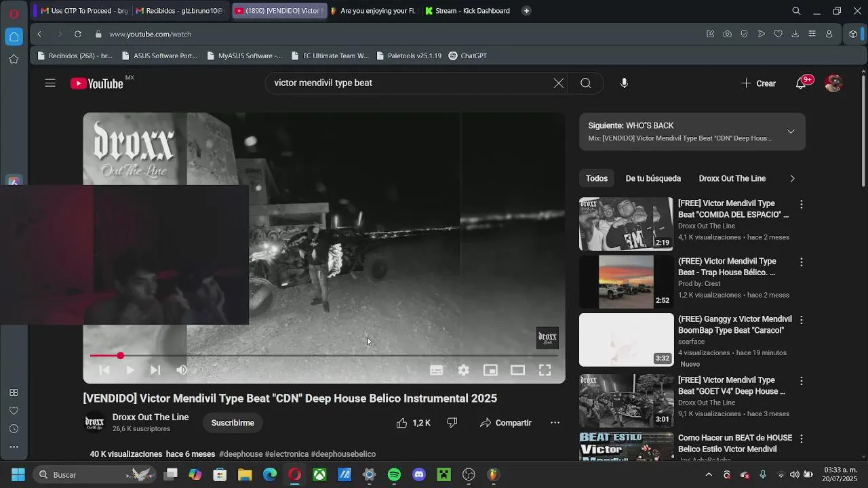Open the player settings gear
Screen dimensions: 868x488
[464, 370]
